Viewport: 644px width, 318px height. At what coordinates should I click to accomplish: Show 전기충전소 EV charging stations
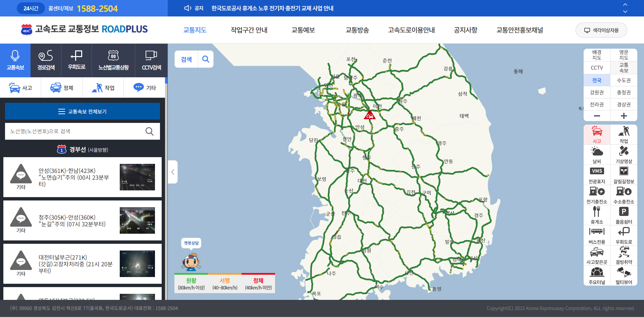pyautogui.click(x=597, y=195)
